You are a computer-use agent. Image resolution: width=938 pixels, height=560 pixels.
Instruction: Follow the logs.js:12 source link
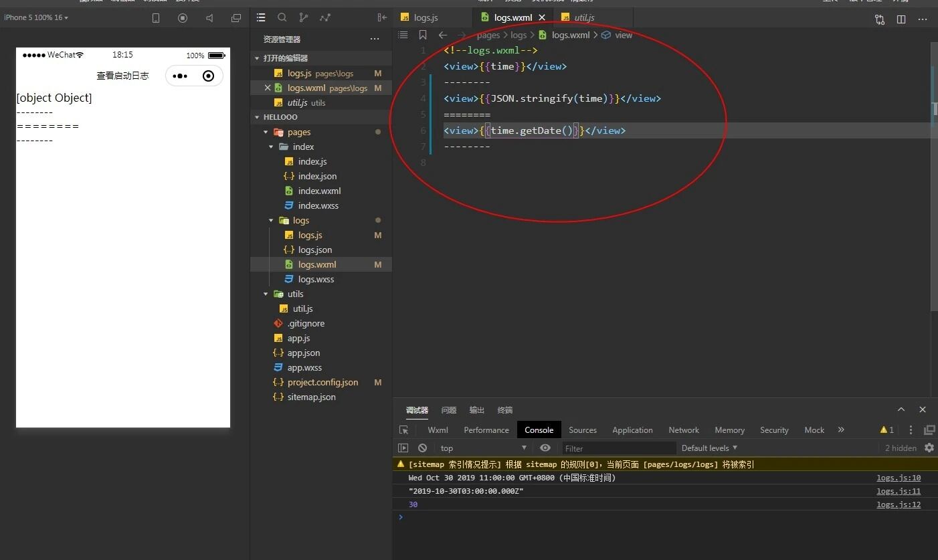tap(899, 504)
